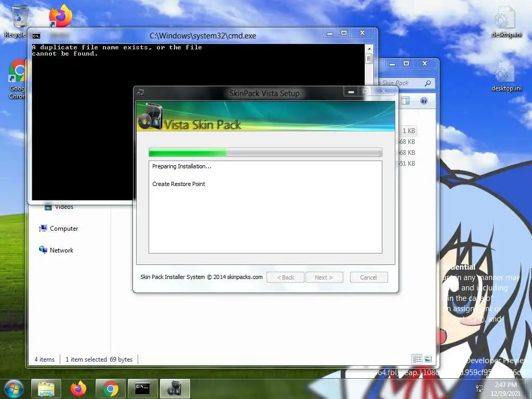Click the Back button in setup
The height and width of the screenshot is (399, 532).
[x=285, y=277]
